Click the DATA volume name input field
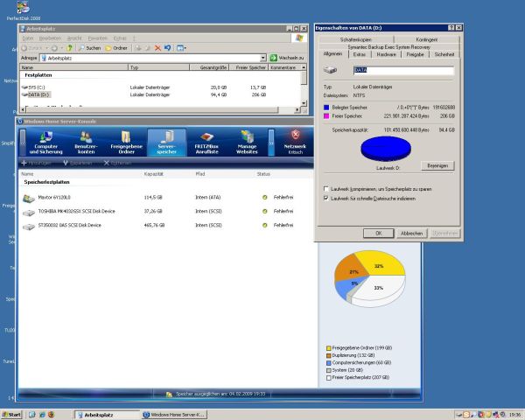Screen dimensions: 525x420 pos(403,70)
